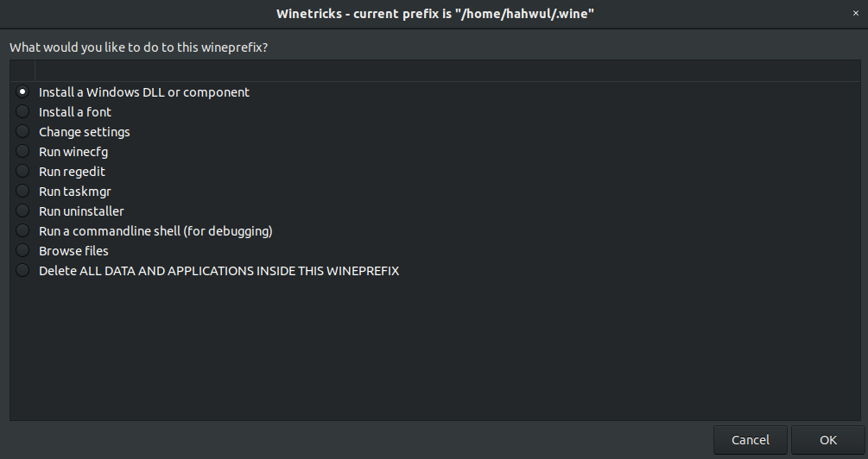Select the 'Change settings' radio button
The image size is (868, 459).
(22, 132)
